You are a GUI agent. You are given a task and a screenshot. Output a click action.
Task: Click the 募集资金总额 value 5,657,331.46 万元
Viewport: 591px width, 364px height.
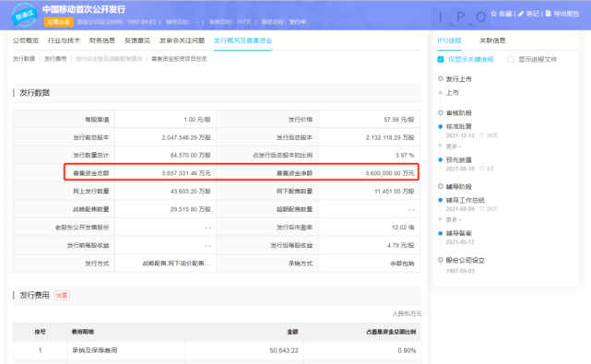point(186,173)
